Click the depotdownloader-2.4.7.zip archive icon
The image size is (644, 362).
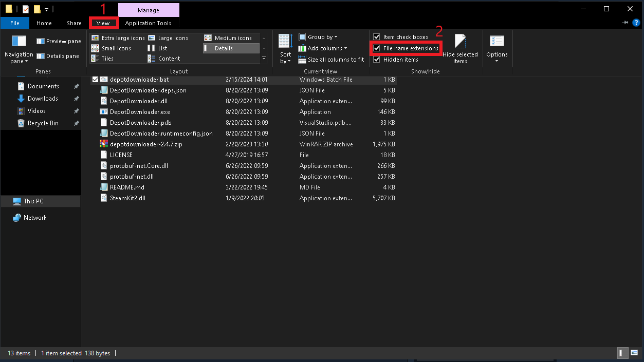[x=104, y=144]
